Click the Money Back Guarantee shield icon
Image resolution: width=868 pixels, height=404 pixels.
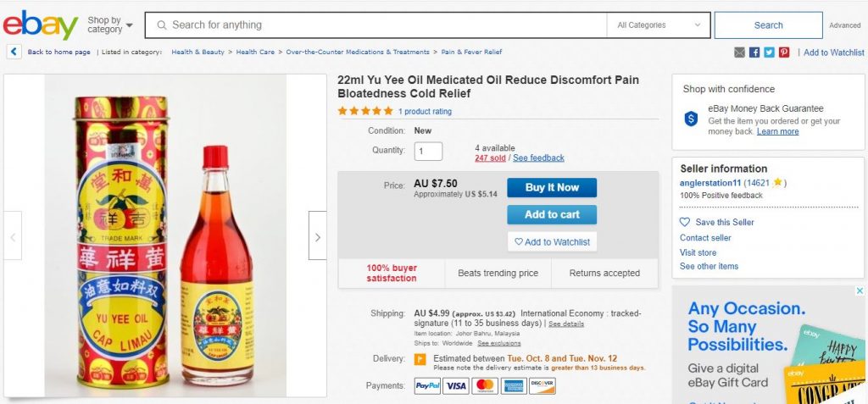coord(691,119)
